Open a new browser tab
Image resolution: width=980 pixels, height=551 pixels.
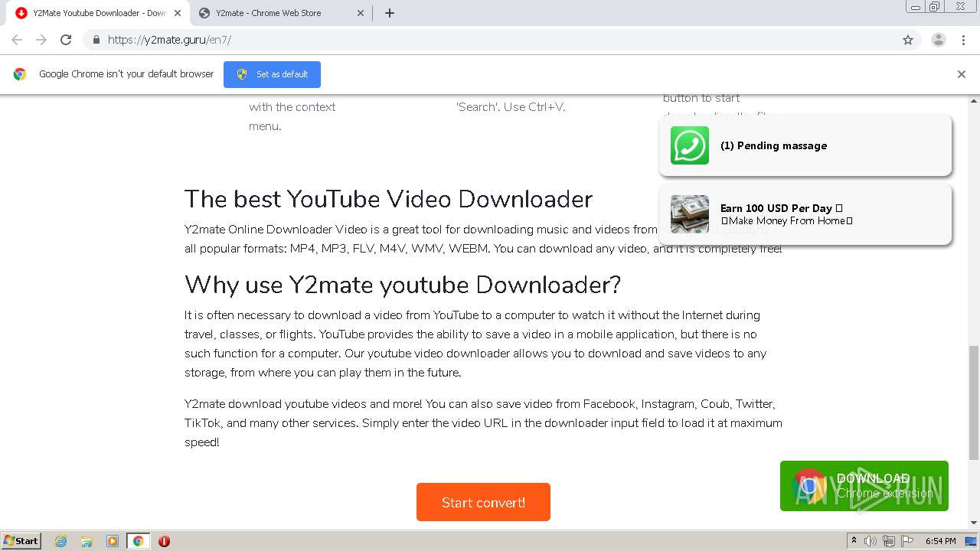coord(389,13)
